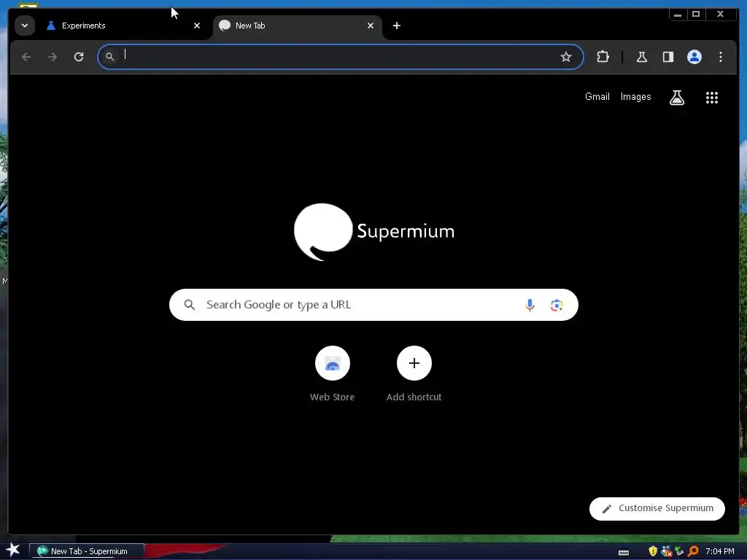Minimize the Supermium window

(678, 15)
